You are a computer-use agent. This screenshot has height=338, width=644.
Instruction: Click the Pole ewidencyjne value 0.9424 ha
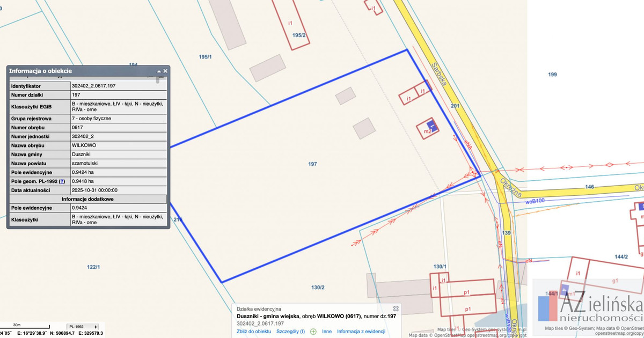pos(83,172)
